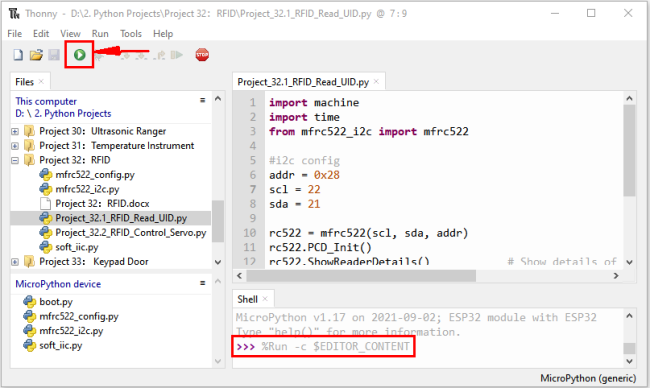Open the File menu
Viewport: 650px width, 388px height.
tap(15, 34)
